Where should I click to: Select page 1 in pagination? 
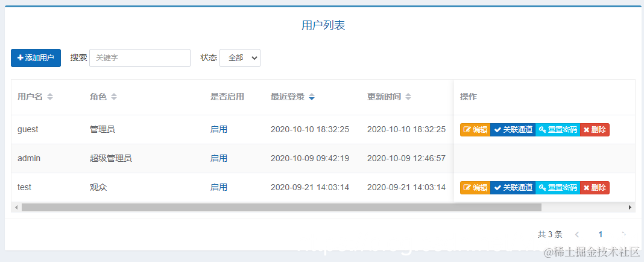(x=601, y=235)
